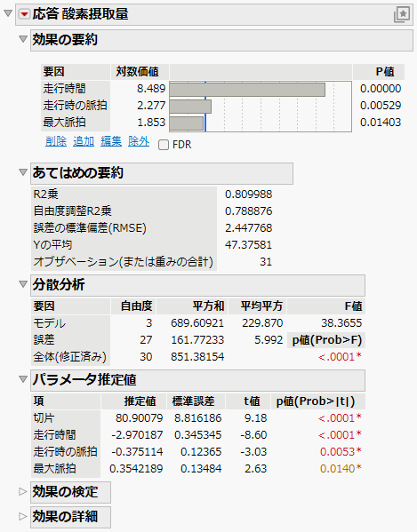
Task: Open the red triangle menu for 応答 酸素摂取量
Action: tap(24, 14)
